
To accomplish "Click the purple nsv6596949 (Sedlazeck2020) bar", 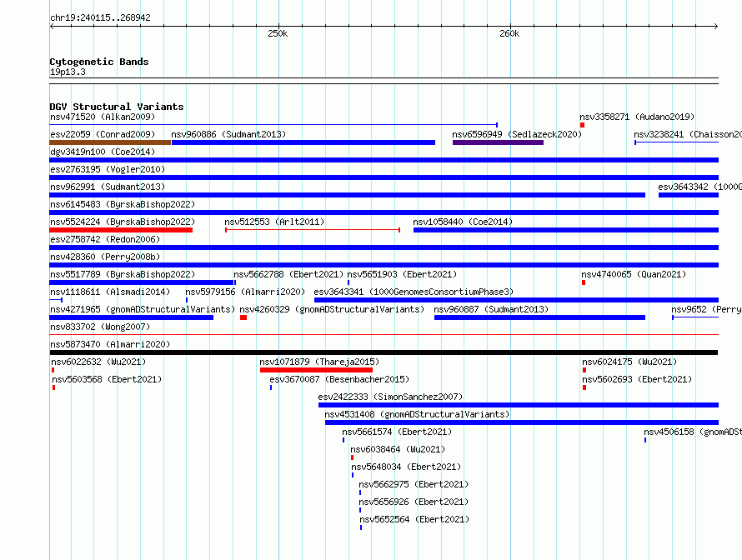I will tap(498, 142).
